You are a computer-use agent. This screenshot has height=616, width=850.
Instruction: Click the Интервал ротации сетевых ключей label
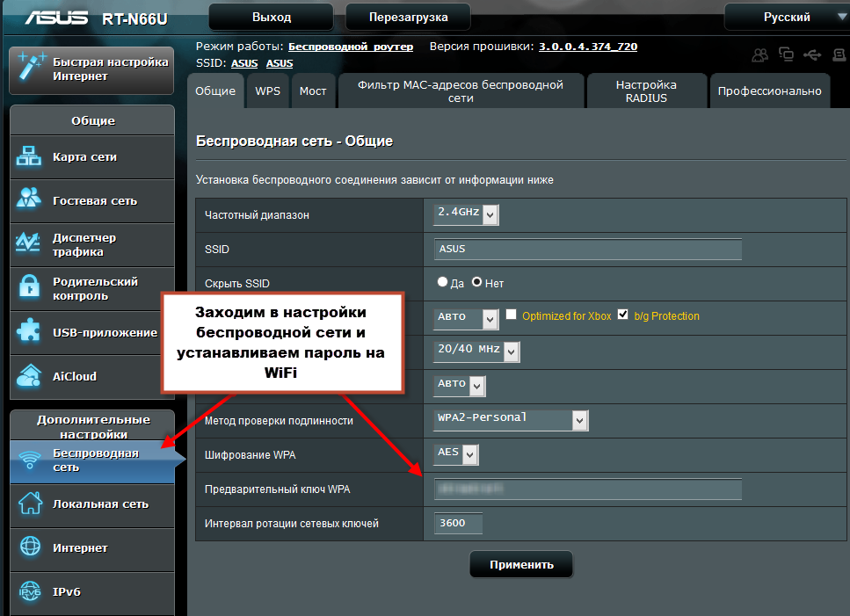[292, 524]
